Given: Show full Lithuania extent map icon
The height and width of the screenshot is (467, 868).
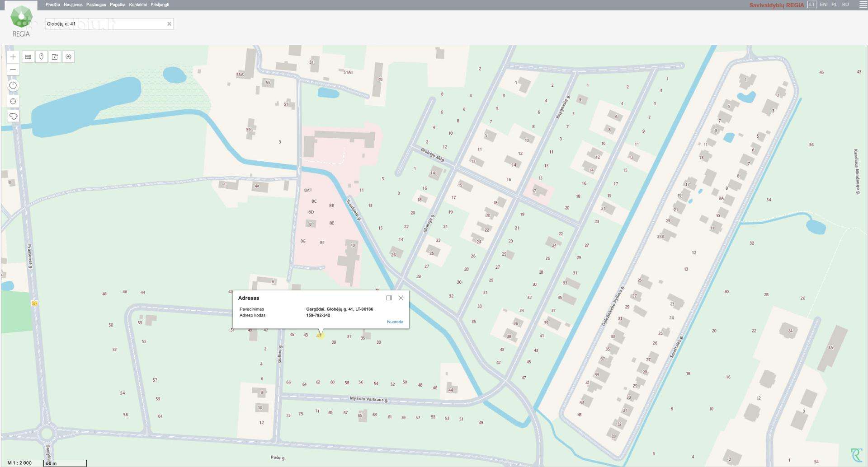Looking at the screenshot, I should (13, 117).
